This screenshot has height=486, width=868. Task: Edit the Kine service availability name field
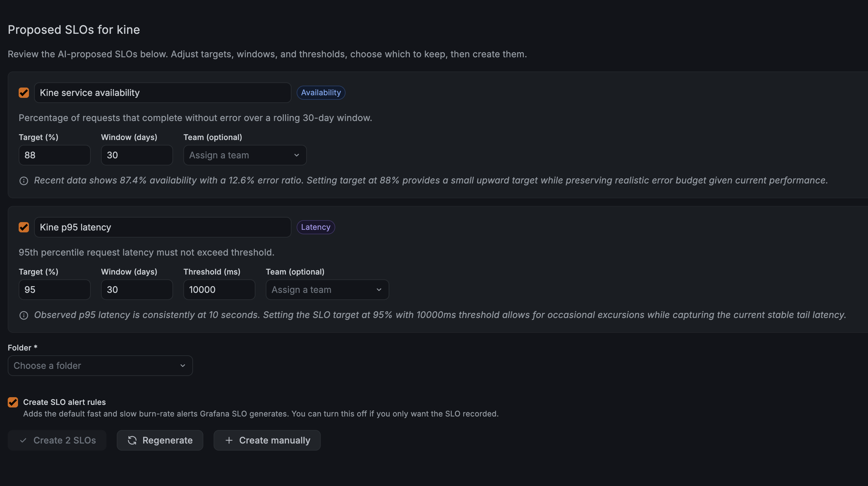click(x=162, y=93)
